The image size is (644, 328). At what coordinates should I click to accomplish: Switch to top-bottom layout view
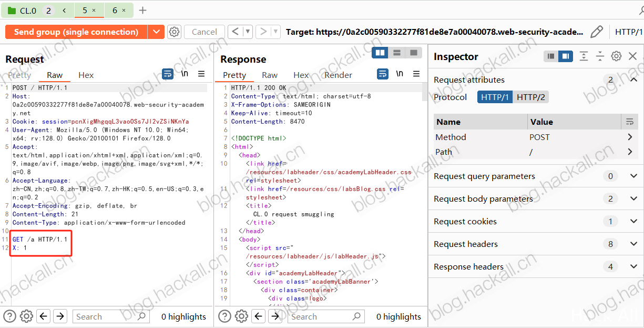click(x=397, y=53)
